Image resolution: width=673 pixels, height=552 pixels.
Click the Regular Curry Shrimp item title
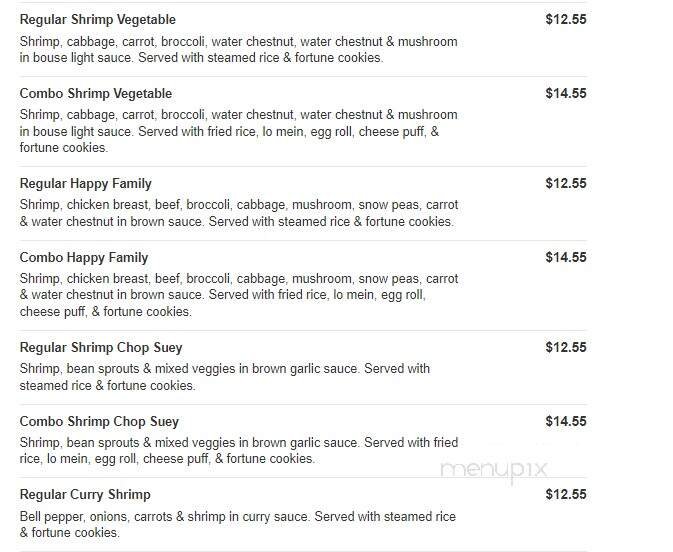(85, 495)
